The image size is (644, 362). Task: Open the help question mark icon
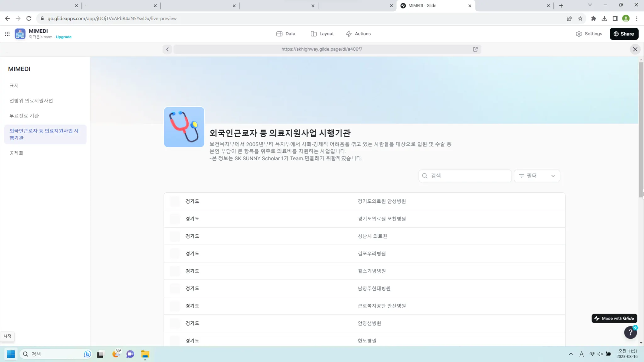(x=630, y=332)
